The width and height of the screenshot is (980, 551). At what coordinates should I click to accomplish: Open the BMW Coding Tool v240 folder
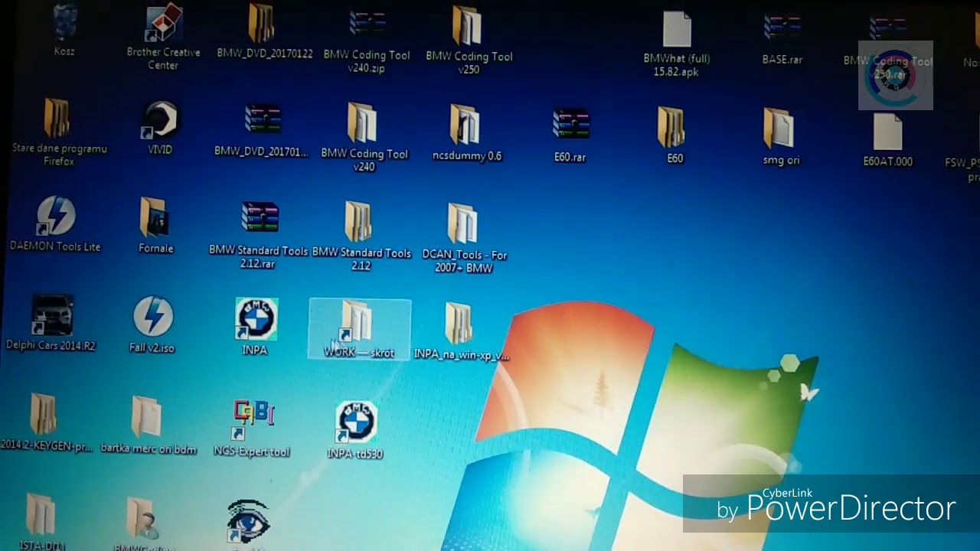(x=364, y=135)
